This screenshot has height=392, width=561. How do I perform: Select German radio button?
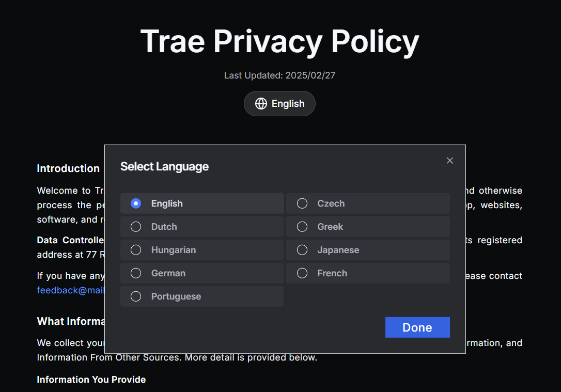coord(136,273)
